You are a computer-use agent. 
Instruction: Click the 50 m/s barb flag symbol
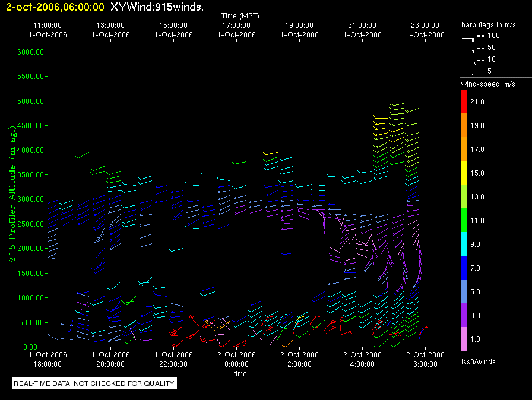tap(468, 51)
